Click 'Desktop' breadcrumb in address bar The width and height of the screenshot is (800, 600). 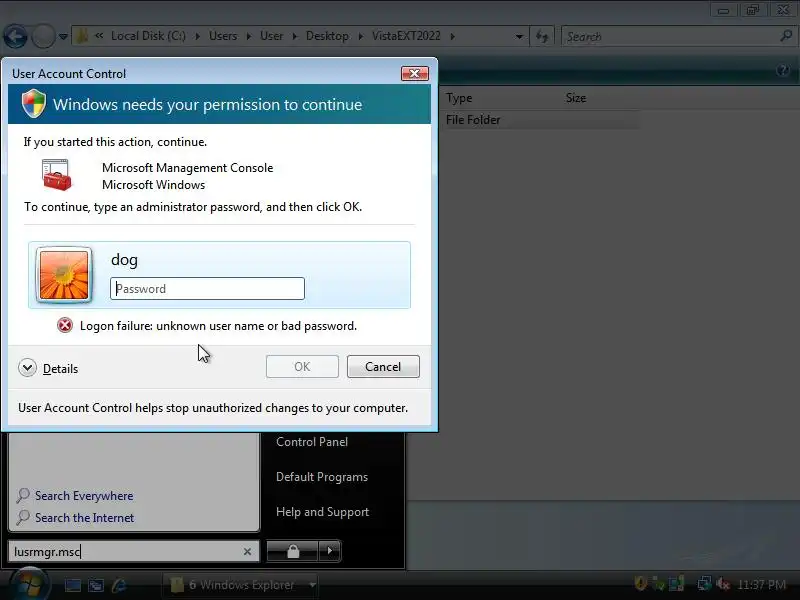point(327,36)
